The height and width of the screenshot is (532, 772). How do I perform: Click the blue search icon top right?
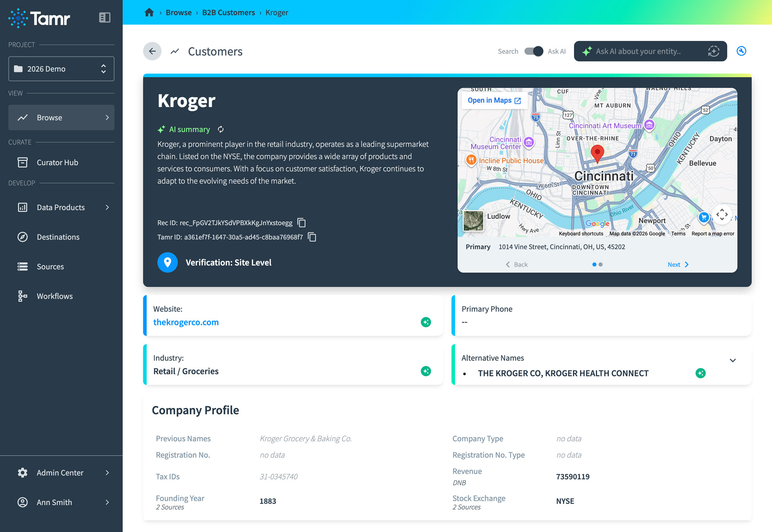click(741, 51)
